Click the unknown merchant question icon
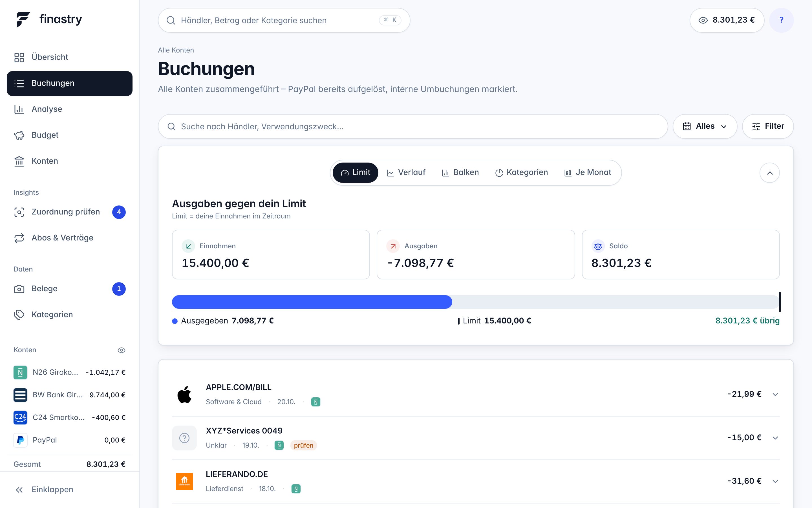Image resolution: width=812 pixels, height=508 pixels. point(184,438)
